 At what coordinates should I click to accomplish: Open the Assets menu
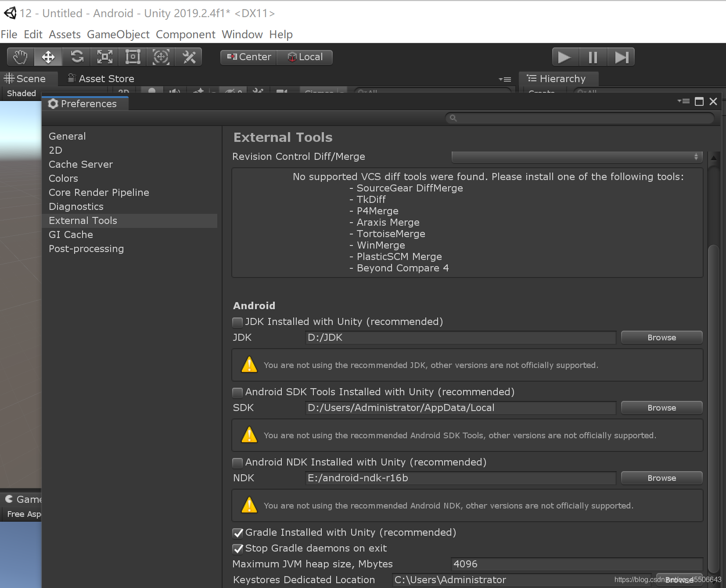(x=65, y=34)
